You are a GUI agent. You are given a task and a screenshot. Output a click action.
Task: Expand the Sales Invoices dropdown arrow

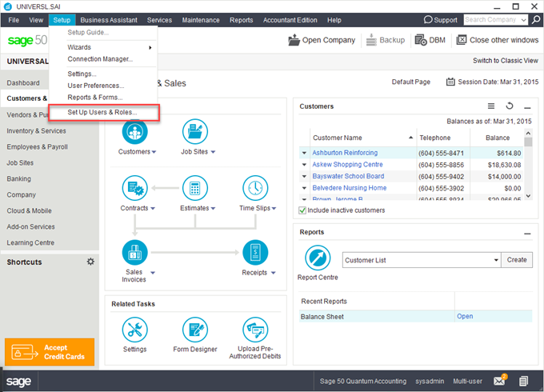coord(153,273)
